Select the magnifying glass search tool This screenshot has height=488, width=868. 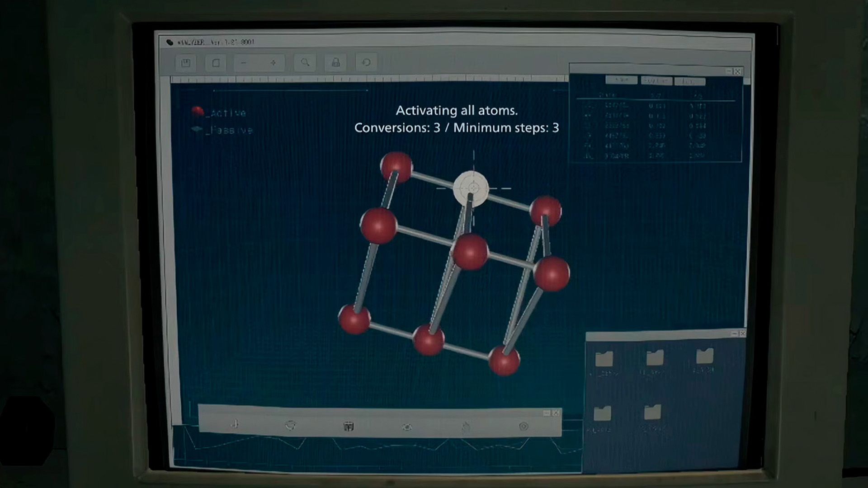(x=305, y=62)
